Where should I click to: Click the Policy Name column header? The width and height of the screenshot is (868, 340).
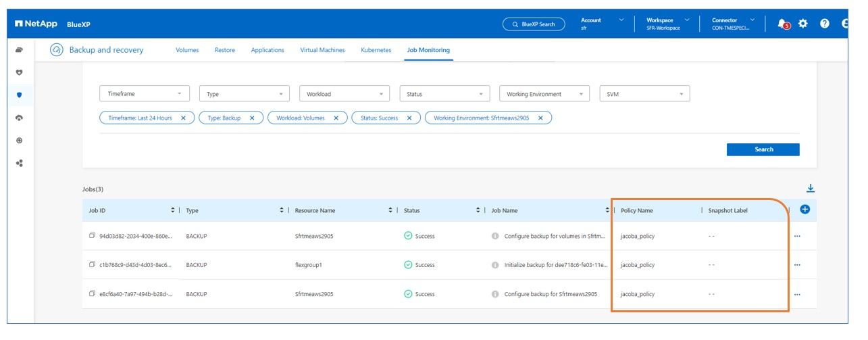pyautogui.click(x=637, y=210)
